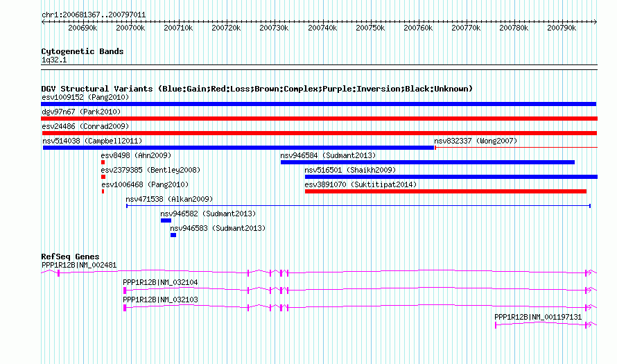The image size is (617, 364).
Task: Click the esv2379385 (Bentley2008) label
Action: point(150,170)
